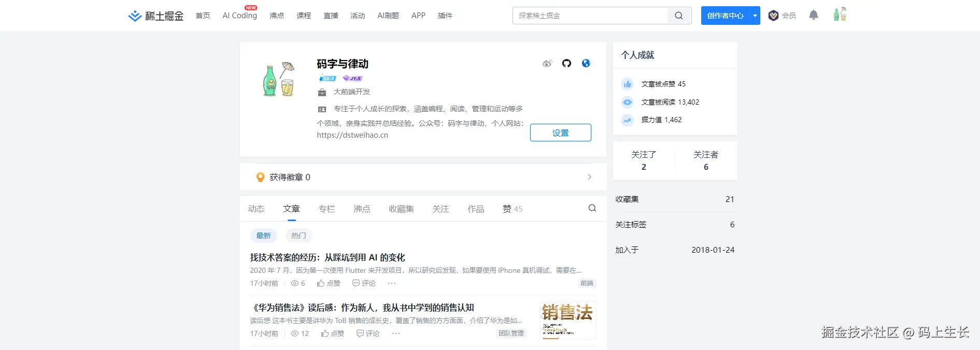Click the 掘力值 trend icon

click(628, 120)
